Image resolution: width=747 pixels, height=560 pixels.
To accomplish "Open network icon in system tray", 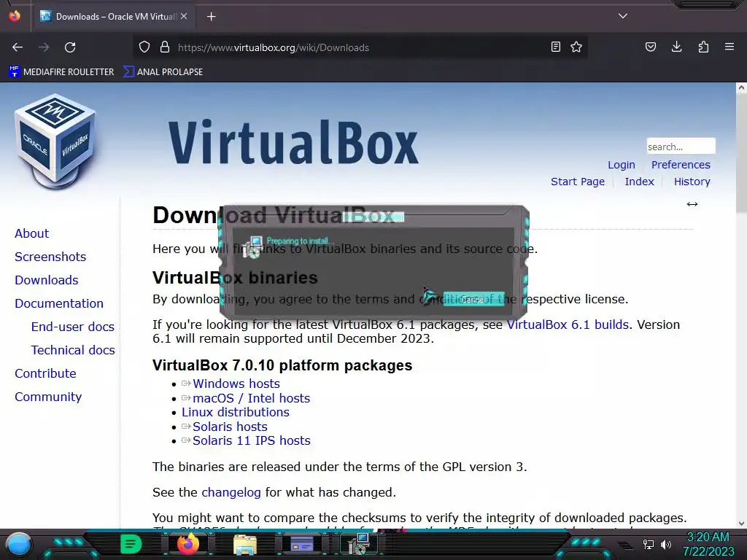I will pos(649,544).
